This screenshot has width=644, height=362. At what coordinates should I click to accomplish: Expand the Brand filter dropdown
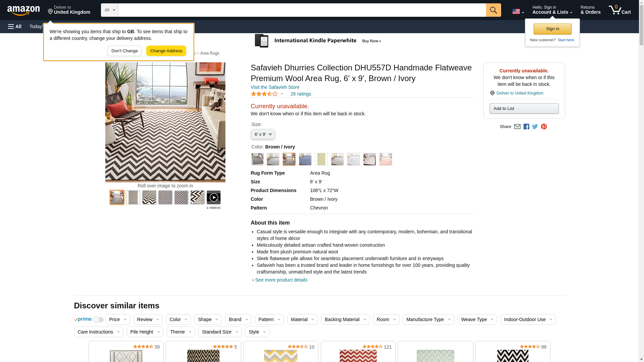pyautogui.click(x=238, y=319)
